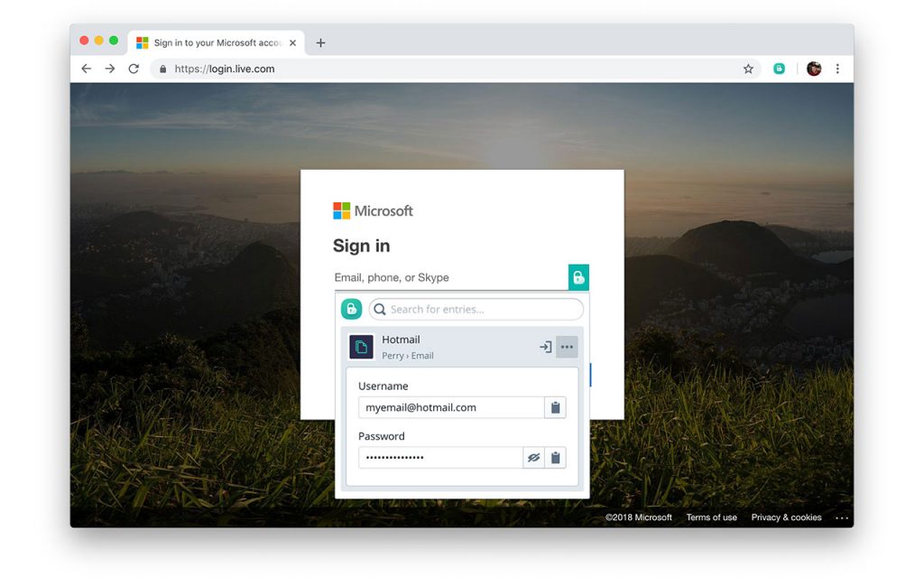Viewport: 924px width, 578px height.
Task: Click the Email, phone, or Skype field
Action: click(x=451, y=277)
